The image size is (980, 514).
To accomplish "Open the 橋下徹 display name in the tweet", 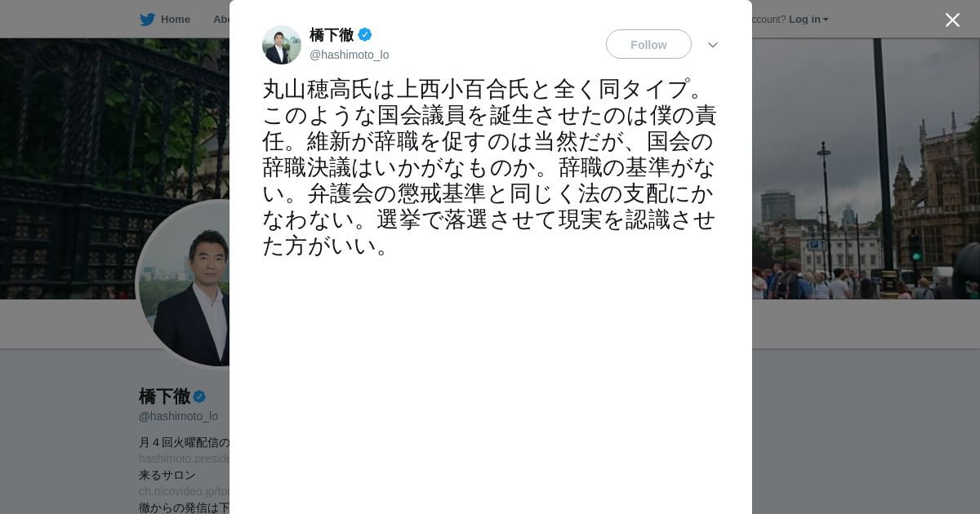I will point(332,34).
